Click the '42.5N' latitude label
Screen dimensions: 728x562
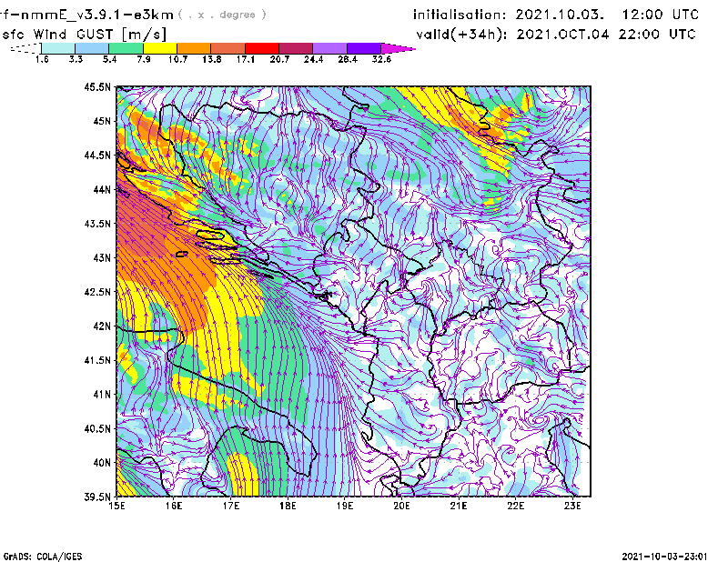tap(97, 292)
